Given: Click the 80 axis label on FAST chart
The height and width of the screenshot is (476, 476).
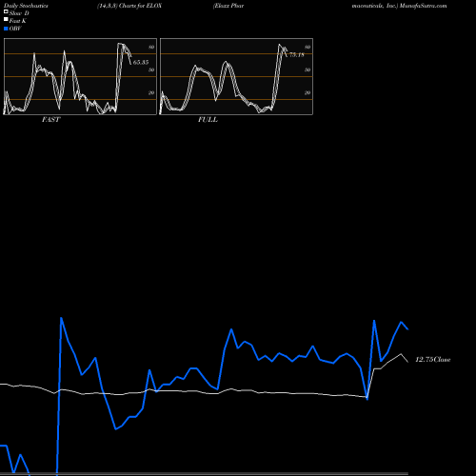Looking at the screenshot, I should pos(151,47).
